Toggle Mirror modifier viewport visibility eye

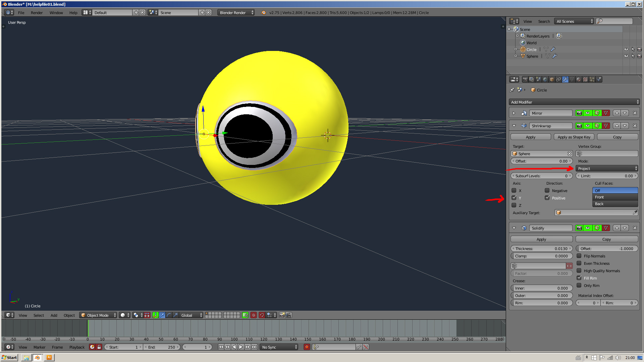pyautogui.click(x=588, y=113)
